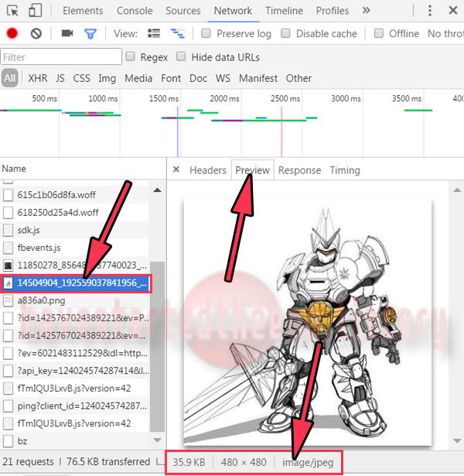The image size is (464, 476).
Task: Select request ?api_key=124024574287414
Action: coord(74,371)
